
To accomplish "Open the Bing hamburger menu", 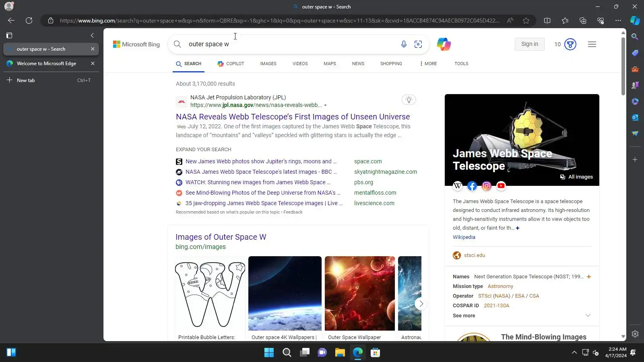I will (592, 44).
